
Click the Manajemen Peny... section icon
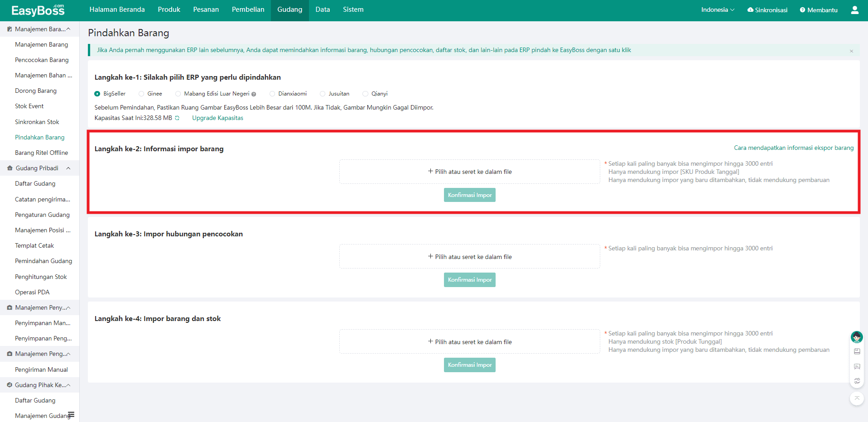[10, 307]
